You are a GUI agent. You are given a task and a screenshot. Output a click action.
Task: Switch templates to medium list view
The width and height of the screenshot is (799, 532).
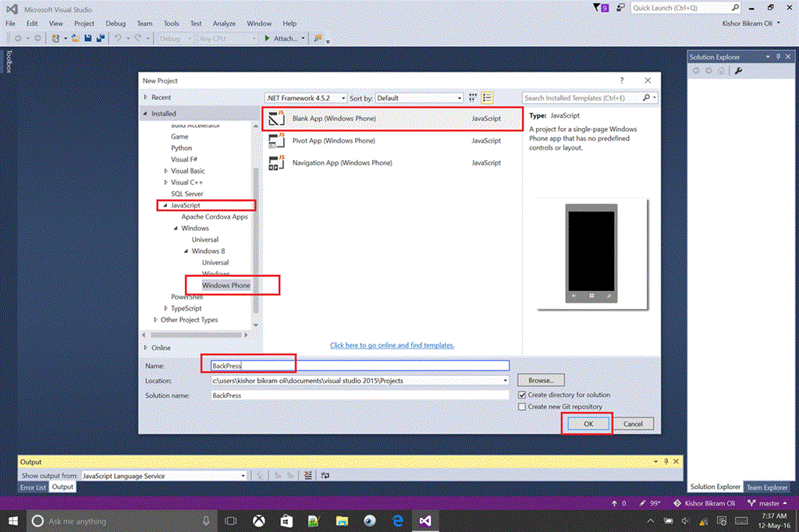pyautogui.click(x=487, y=98)
